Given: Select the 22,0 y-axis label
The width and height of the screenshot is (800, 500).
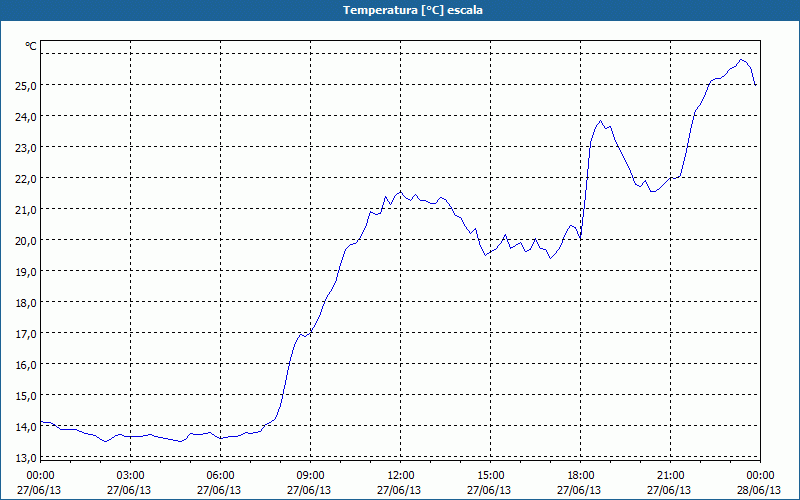Looking at the screenshot, I should click(x=25, y=179).
